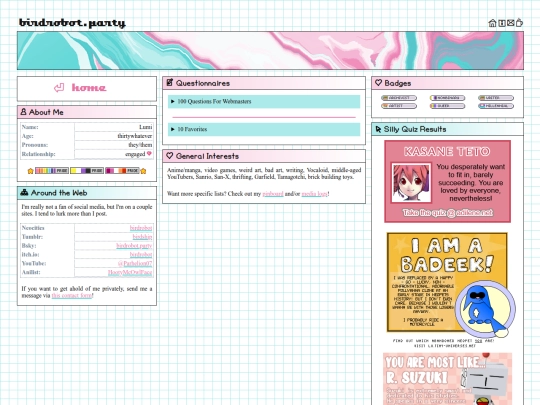The image size is (540, 405).
Task: Click the lesbian pride flag badge
Action: pos(122,170)
